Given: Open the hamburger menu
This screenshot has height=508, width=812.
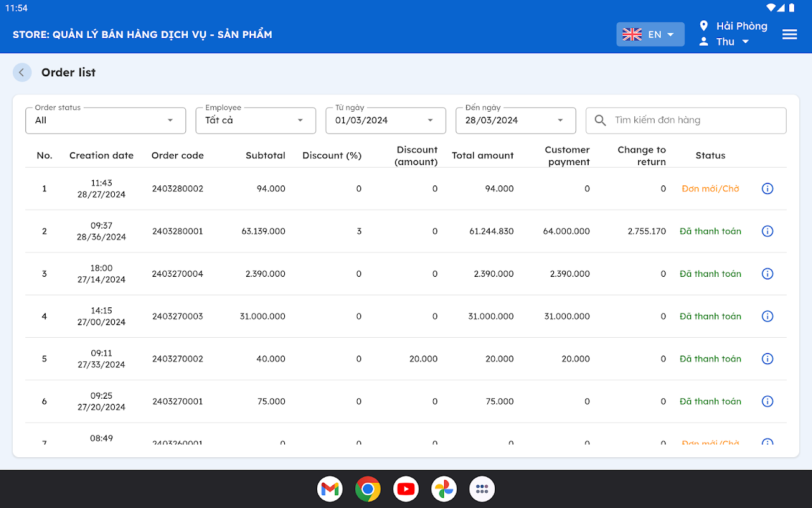Looking at the screenshot, I should click(x=789, y=34).
